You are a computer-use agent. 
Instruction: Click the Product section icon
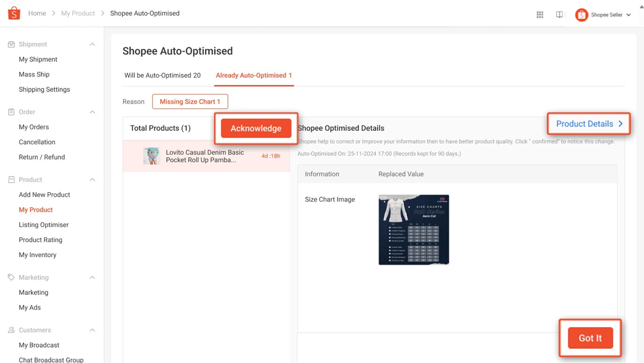[11, 180]
